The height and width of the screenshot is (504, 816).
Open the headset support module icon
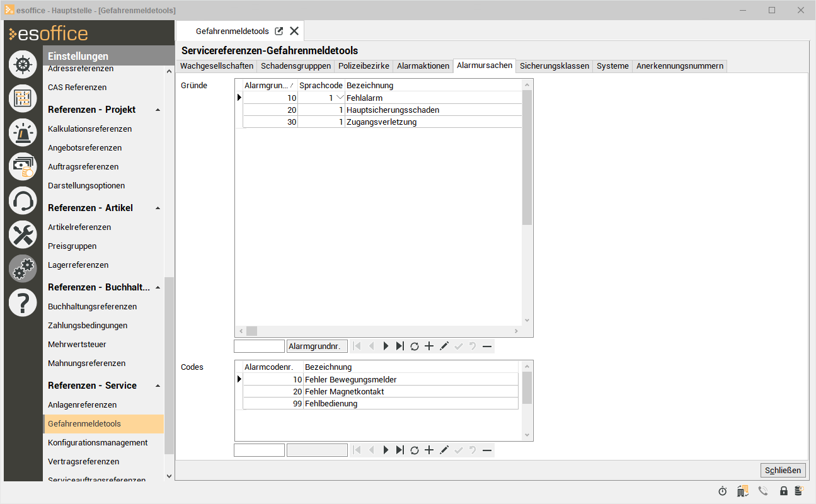[x=23, y=201]
